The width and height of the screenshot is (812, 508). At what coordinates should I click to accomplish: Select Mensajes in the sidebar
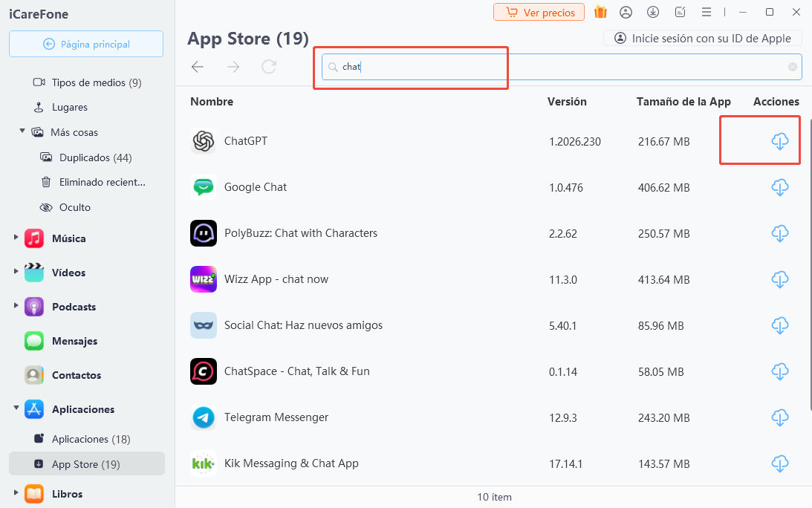click(74, 341)
